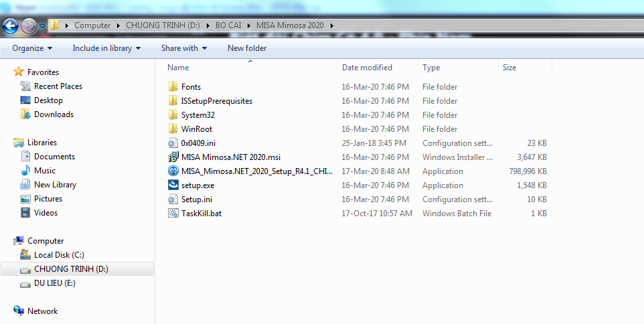Select the 0x0409.ini file icon
This screenshot has height=324, width=644.
(x=173, y=143)
